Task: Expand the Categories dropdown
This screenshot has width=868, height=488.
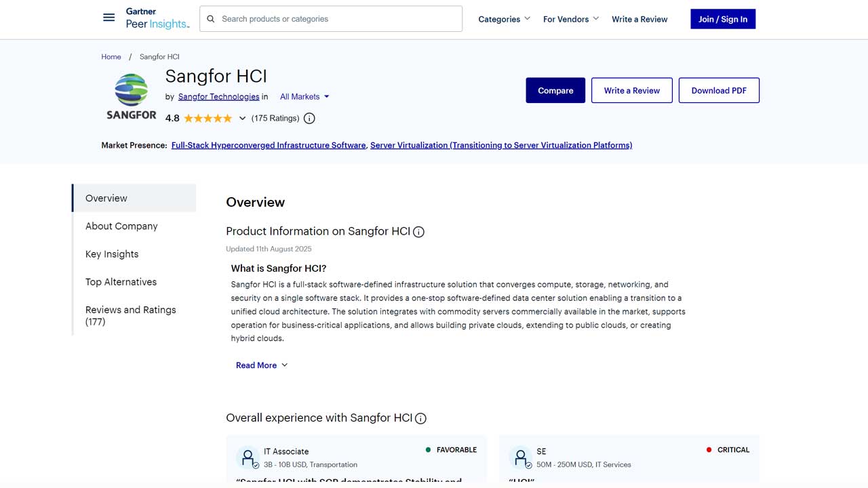Action: click(504, 19)
